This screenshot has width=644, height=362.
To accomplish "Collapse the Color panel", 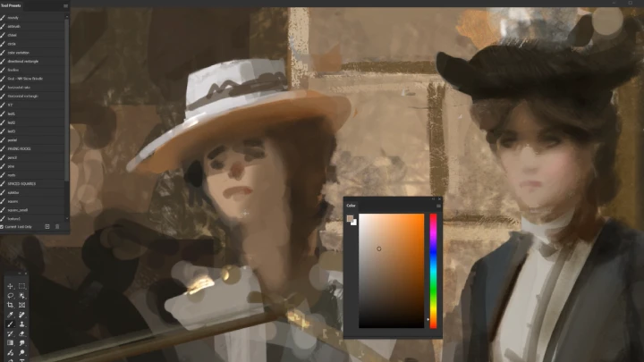I will [433, 199].
